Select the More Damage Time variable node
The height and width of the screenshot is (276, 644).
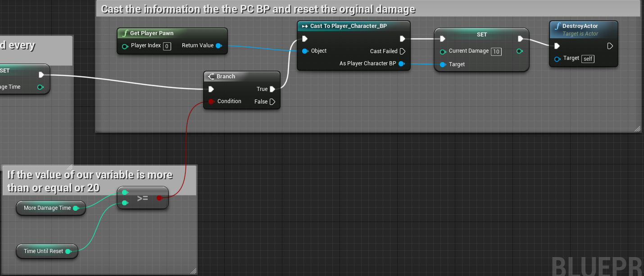[47, 208]
